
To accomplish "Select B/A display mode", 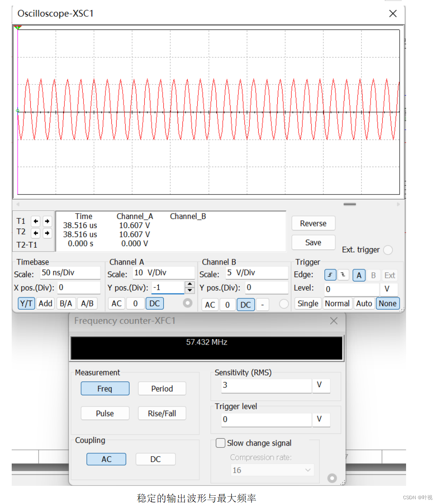I will tap(66, 304).
